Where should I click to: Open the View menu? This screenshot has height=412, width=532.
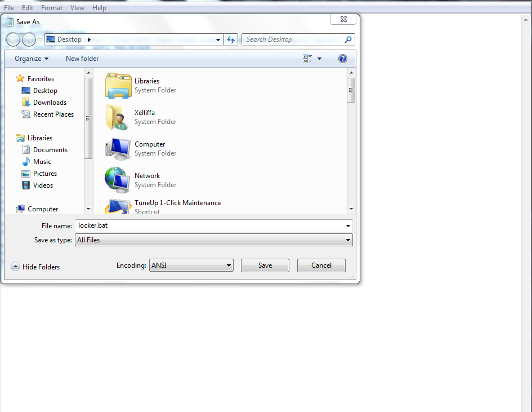(77, 7)
